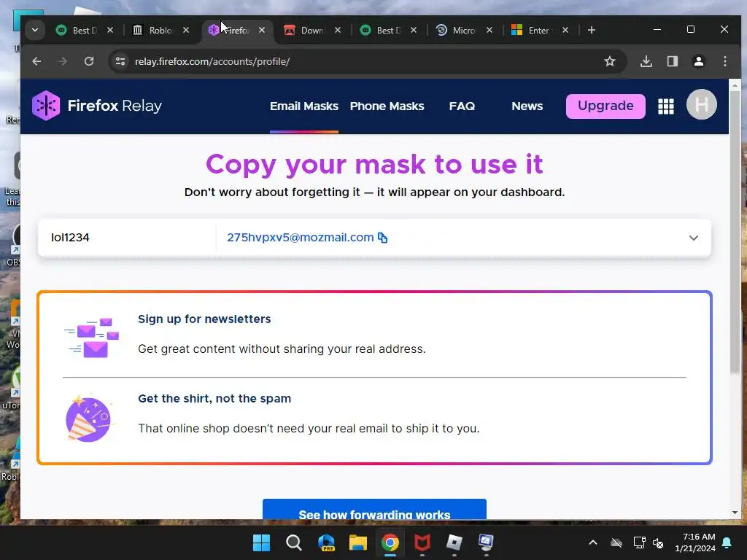This screenshot has width=747, height=560.
Task: Reload the Relay page
Action: tap(89, 61)
